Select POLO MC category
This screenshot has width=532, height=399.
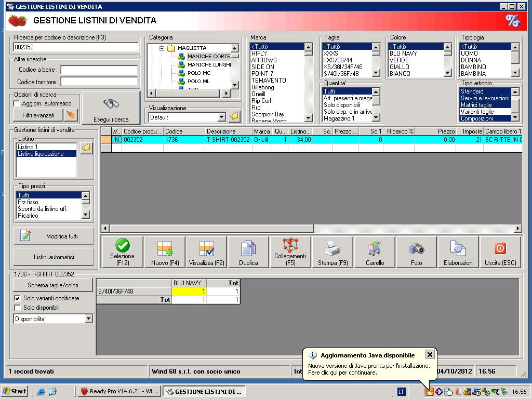(x=199, y=73)
